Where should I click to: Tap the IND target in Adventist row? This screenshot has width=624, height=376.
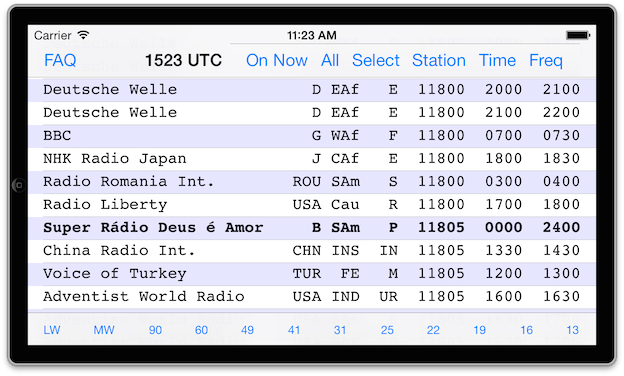pos(345,297)
